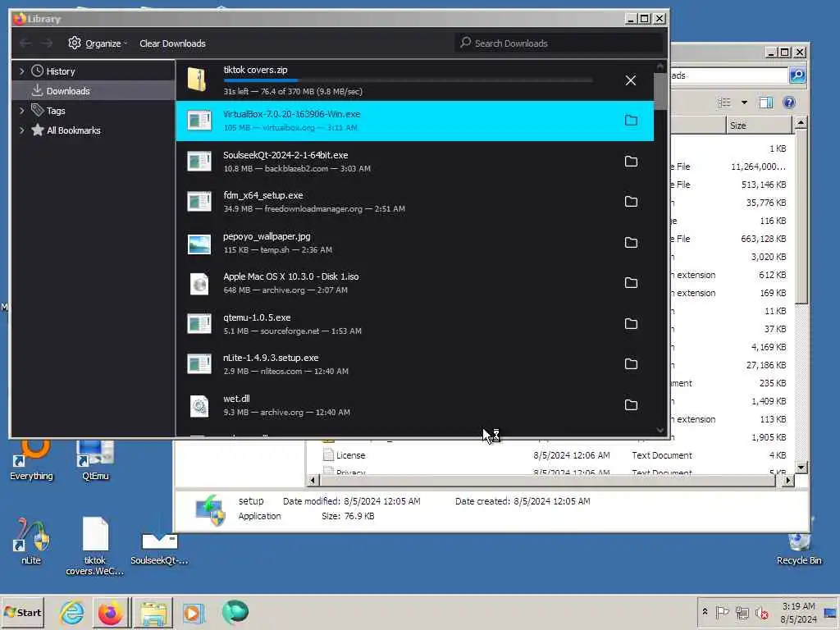This screenshot has width=840, height=630.
Task: Open the QtEmu desktop shortcut
Action: coord(95,461)
